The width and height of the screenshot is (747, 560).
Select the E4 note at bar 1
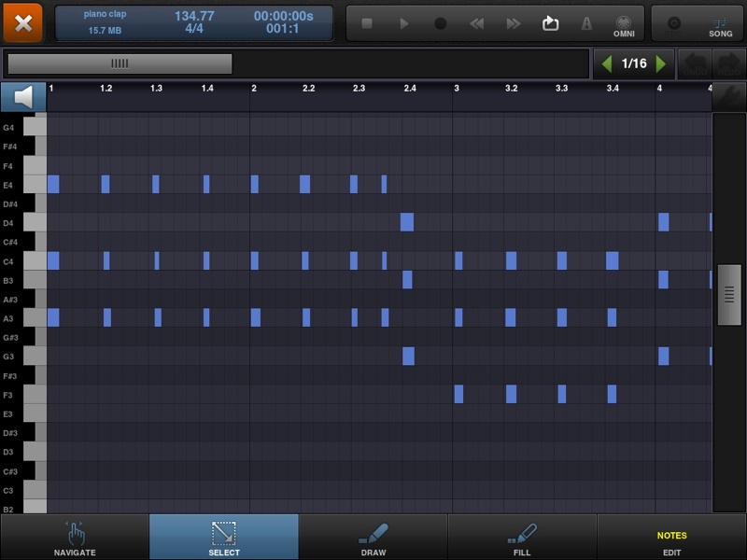click(x=53, y=184)
